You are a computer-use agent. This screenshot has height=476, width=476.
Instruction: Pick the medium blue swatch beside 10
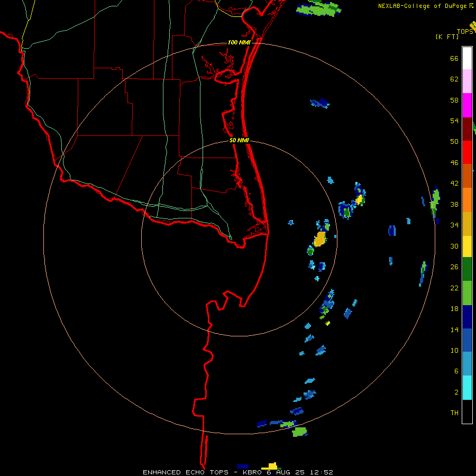467,340
